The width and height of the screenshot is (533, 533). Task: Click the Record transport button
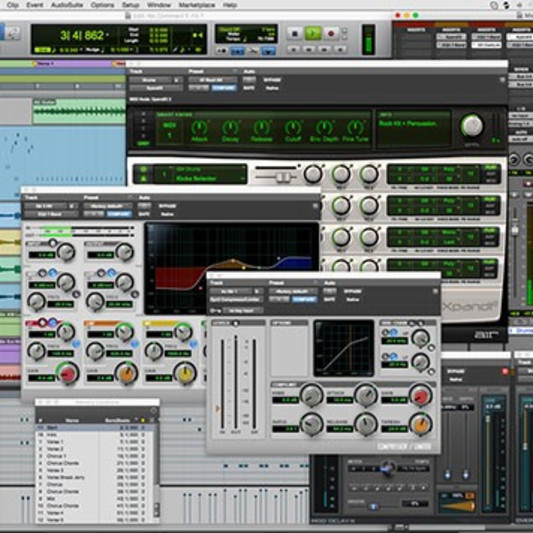click(x=331, y=33)
